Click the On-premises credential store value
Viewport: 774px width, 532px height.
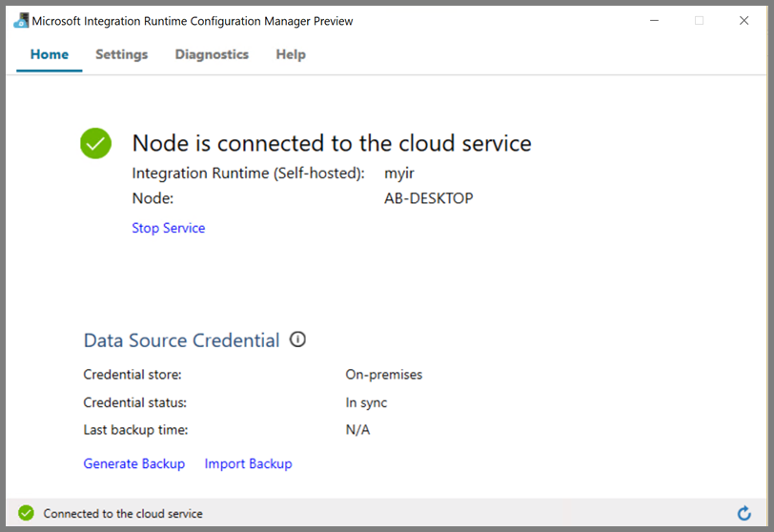(384, 375)
